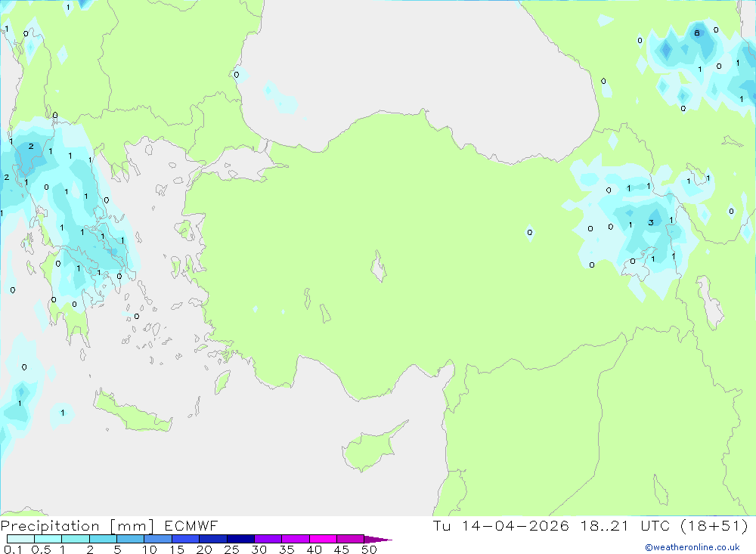This screenshot has height=554, width=756.
Task: Click the 35–40 mm violet legend swatch
Action: point(295,539)
